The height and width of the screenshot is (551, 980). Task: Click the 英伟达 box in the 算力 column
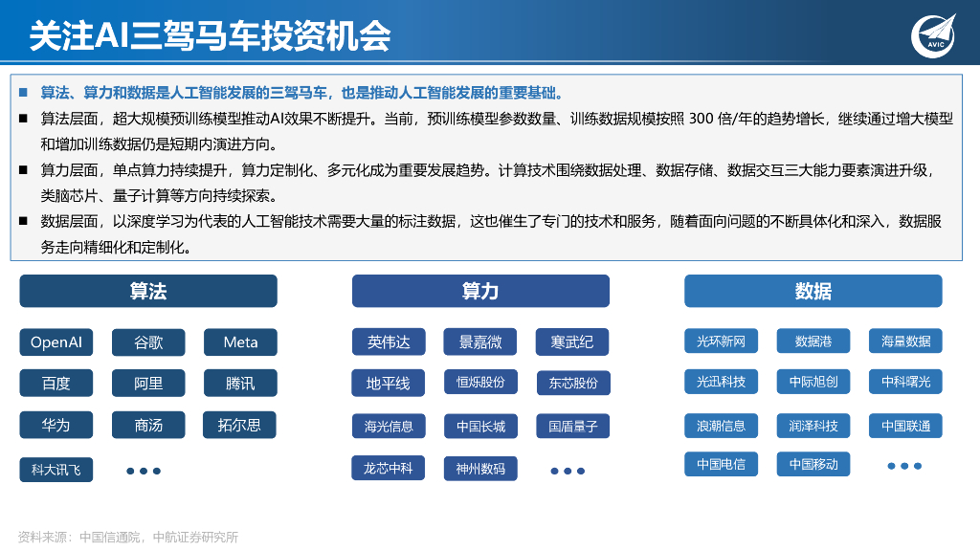click(388, 341)
